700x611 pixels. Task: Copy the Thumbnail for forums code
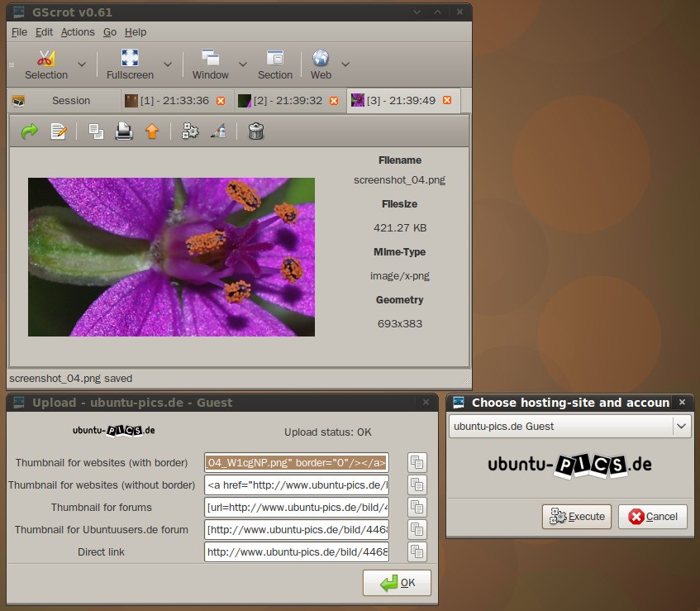click(x=418, y=507)
